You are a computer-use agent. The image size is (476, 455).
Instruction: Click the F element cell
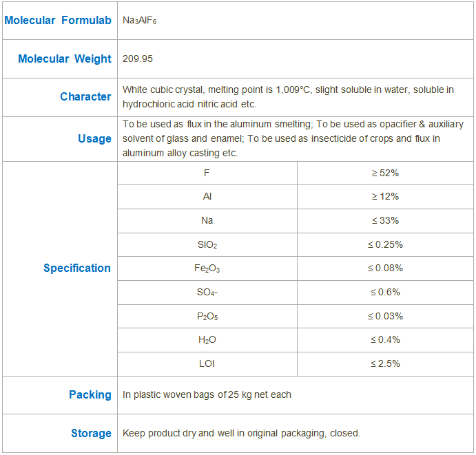pos(207,173)
